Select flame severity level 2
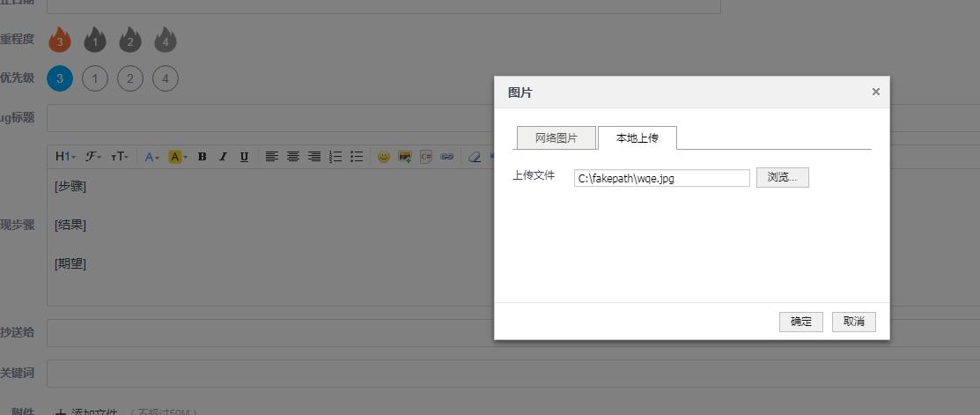Viewport: 980px width, 415px height. click(x=130, y=40)
